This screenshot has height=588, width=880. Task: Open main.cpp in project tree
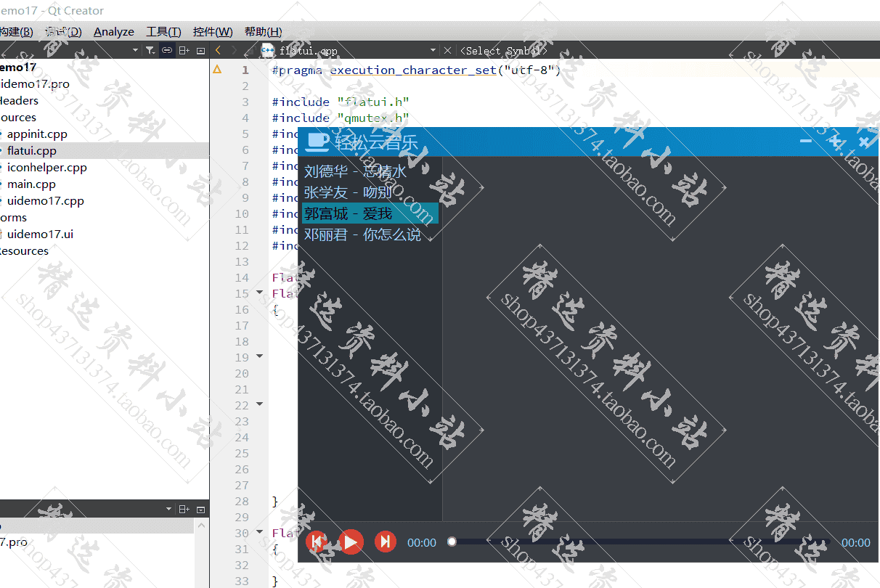pos(32,184)
